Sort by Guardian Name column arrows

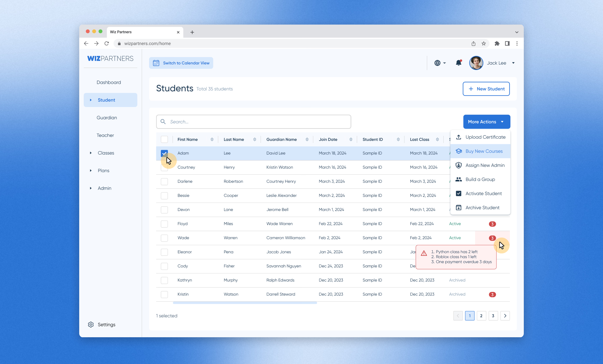point(307,139)
